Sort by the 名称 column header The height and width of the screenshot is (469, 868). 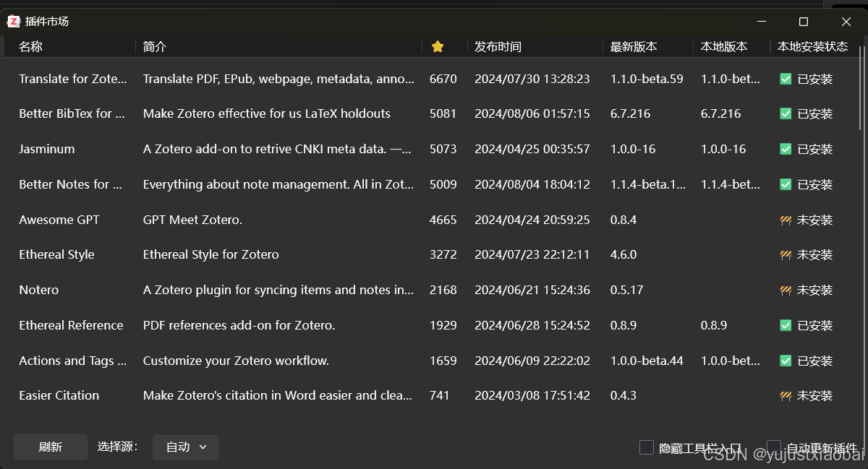[30, 46]
